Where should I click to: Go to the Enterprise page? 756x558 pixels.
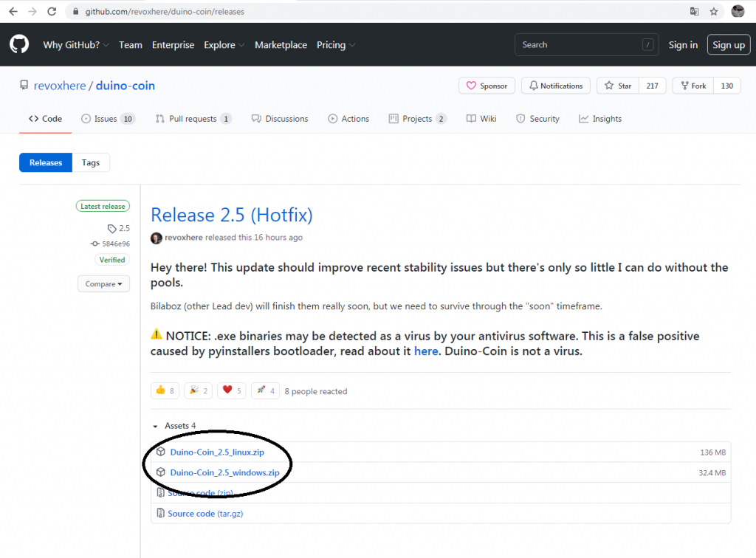pyautogui.click(x=173, y=45)
